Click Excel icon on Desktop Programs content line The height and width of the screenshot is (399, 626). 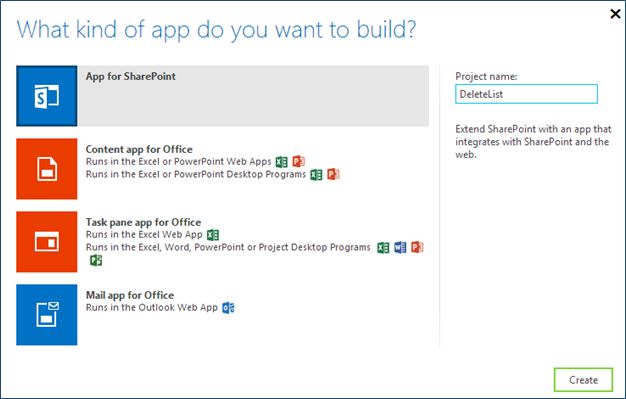pos(316,175)
